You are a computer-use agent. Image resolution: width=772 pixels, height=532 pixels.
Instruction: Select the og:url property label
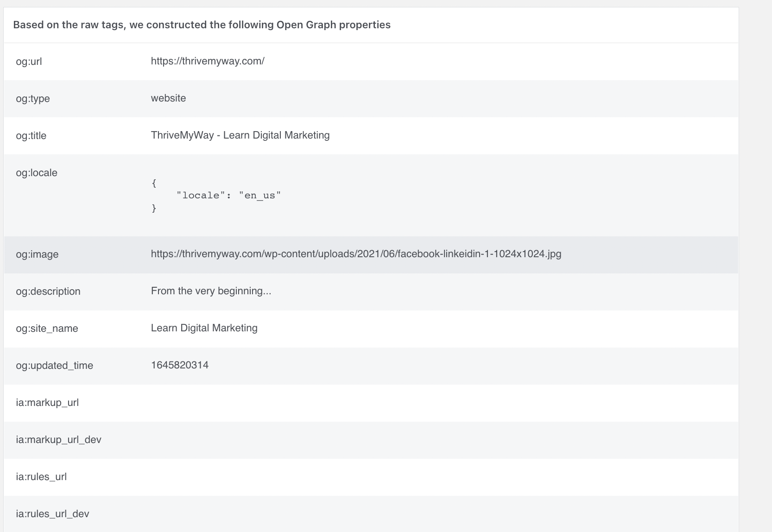click(29, 62)
